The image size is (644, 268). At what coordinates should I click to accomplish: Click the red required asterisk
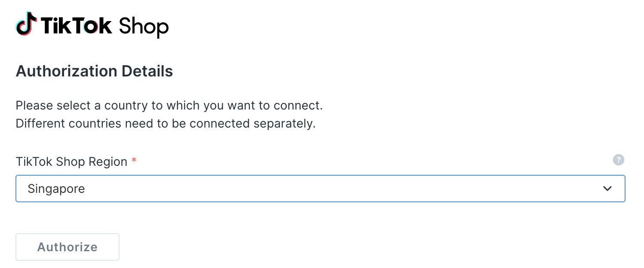134,161
